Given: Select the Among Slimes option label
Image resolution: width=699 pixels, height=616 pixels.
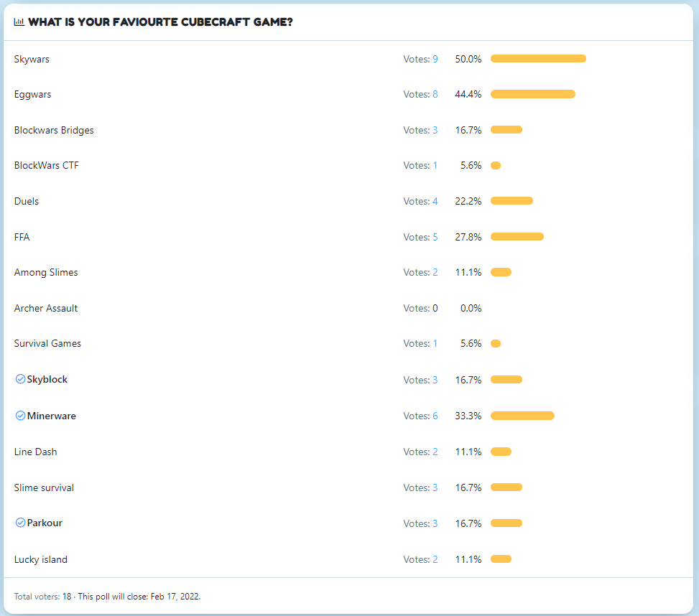Looking at the screenshot, I should 46,272.
